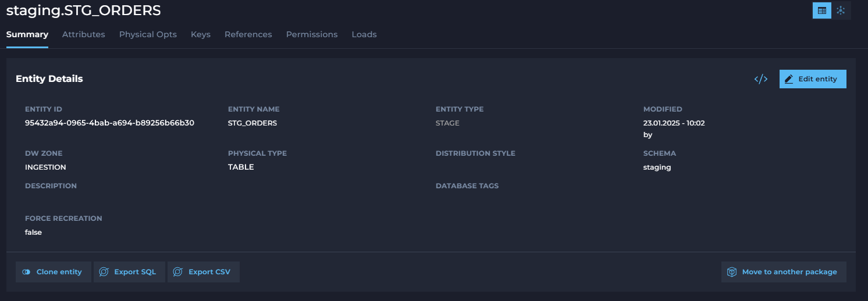This screenshot has width=868, height=301.
Task: Click the entity name value STG_ORDERS
Action: tap(252, 123)
